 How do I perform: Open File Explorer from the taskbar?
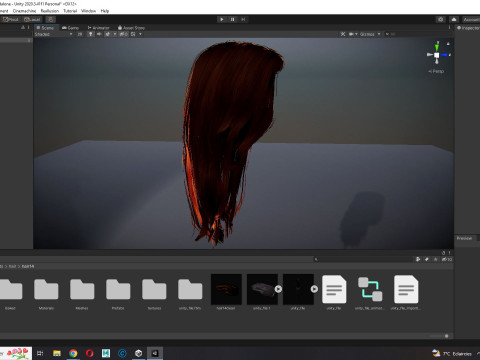[57, 353]
